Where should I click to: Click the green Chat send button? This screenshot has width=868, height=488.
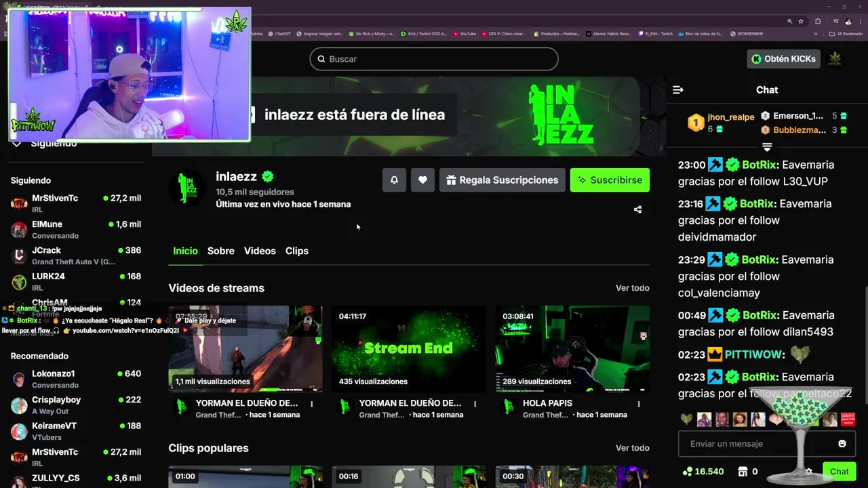coord(839,471)
